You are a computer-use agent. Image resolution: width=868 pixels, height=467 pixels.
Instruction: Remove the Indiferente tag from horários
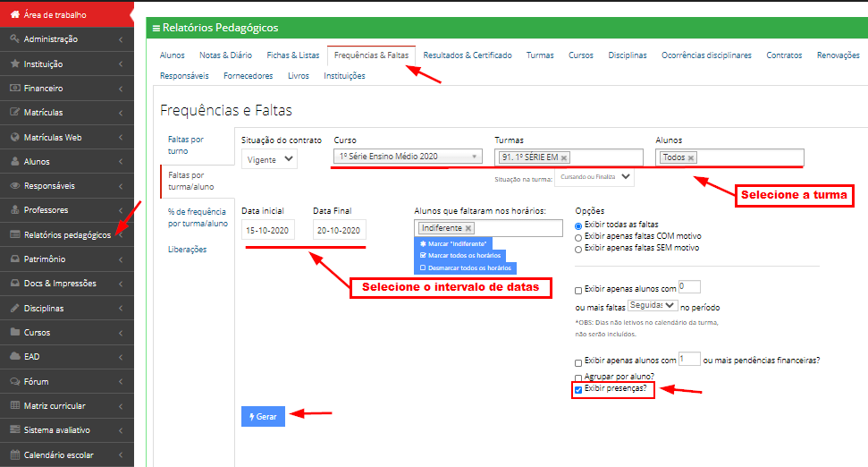(468, 228)
